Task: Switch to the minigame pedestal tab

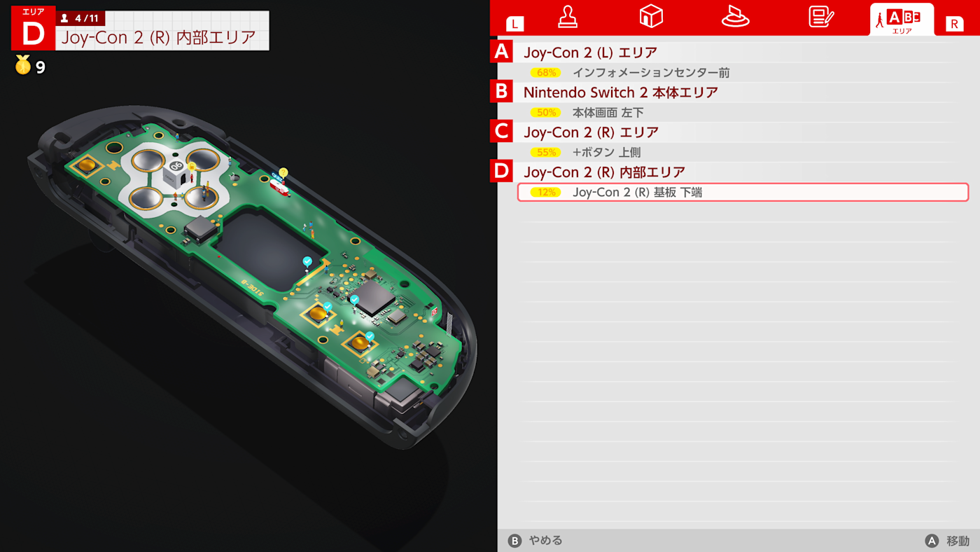Action: [x=735, y=16]
